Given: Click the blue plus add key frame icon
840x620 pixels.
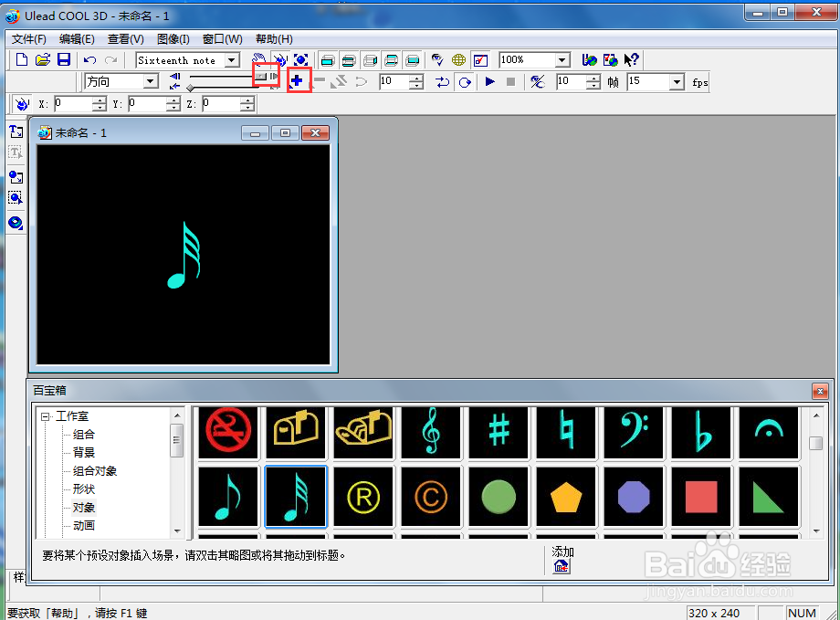Looking at the screenshot, I should click(297, 81).
